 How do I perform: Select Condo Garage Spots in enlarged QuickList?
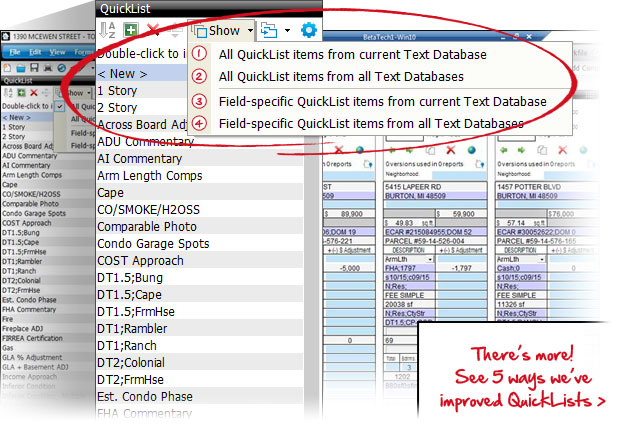coord(200,244)
